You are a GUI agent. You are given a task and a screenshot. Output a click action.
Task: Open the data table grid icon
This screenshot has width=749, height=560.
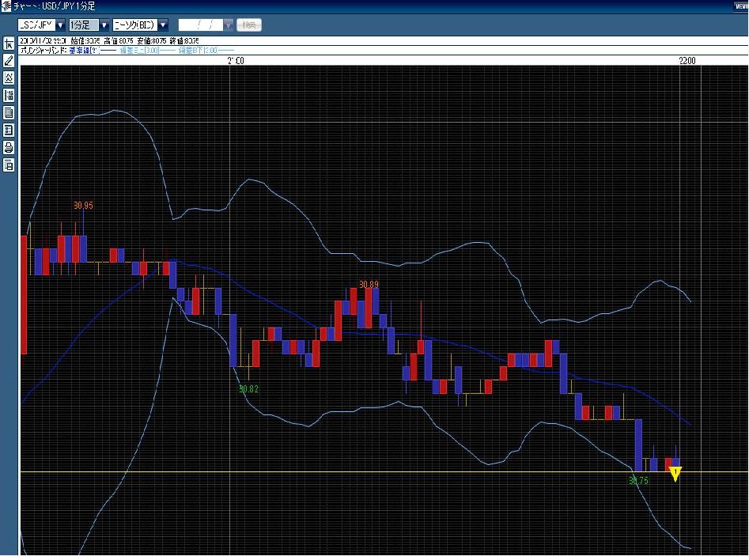(x=9, y=113)
